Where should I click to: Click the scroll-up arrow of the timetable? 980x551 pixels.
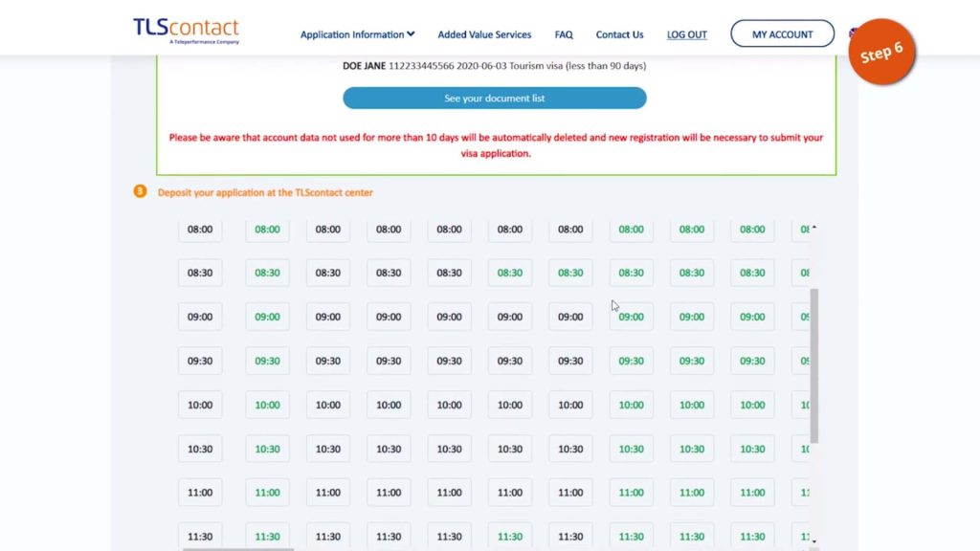coord(814,229)
